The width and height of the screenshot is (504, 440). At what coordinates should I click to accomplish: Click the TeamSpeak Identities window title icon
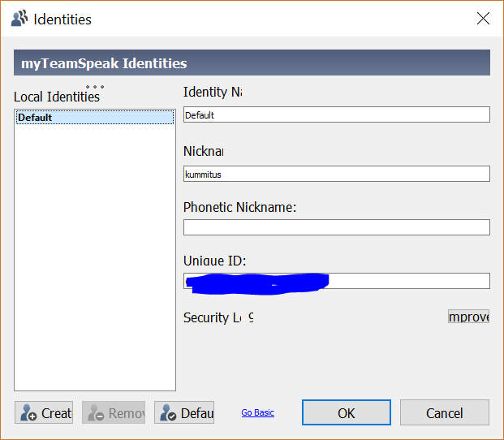[19, 19]
